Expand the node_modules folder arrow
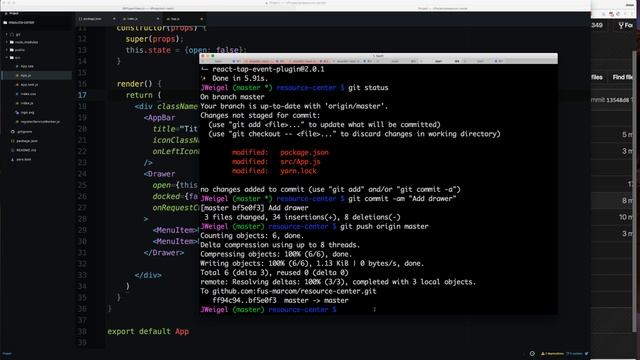The width and height of the screenshot is (640, 360). pyautogui.click(x=7, y=42)
